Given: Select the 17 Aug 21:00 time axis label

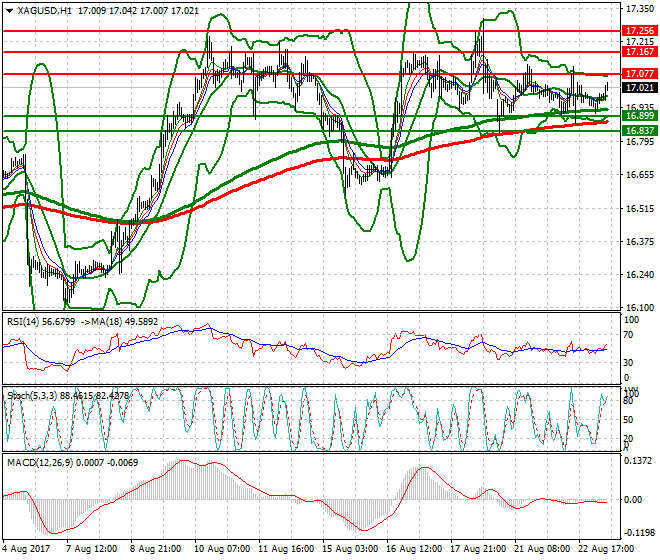Looking at the screenshot, I should point(478,549).
